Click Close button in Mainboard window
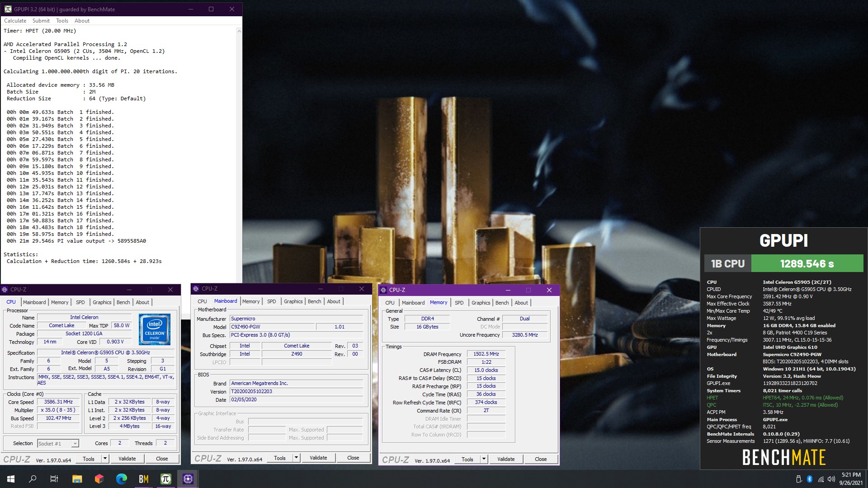 (x=353, y=458)
